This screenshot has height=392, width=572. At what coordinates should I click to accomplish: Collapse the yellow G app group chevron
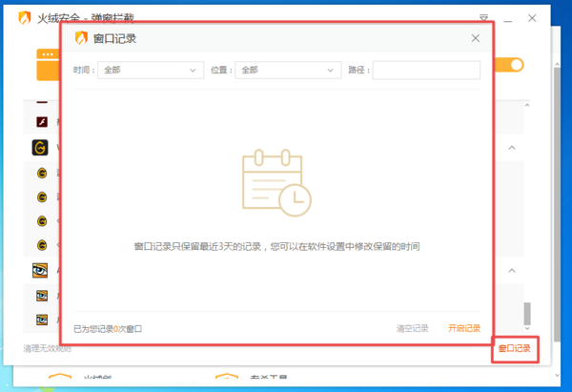(x=512, y=148)
